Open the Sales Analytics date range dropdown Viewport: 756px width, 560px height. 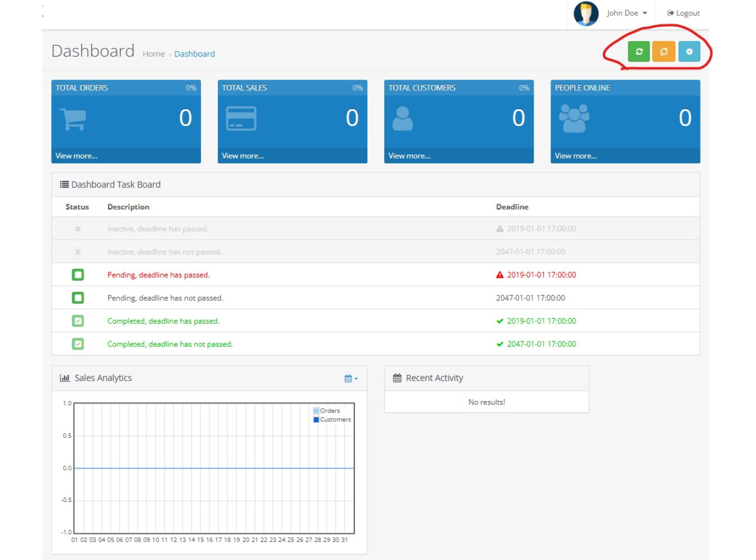click(x=351, y=378)
